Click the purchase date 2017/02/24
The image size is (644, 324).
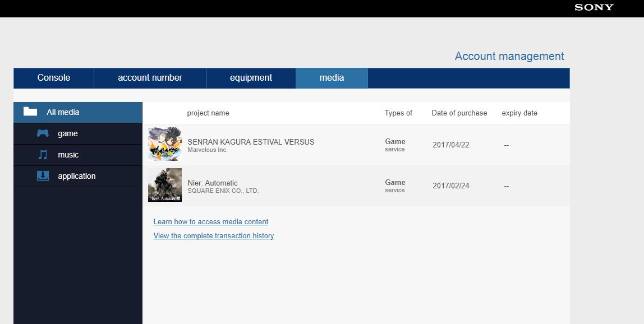(451, 186)
